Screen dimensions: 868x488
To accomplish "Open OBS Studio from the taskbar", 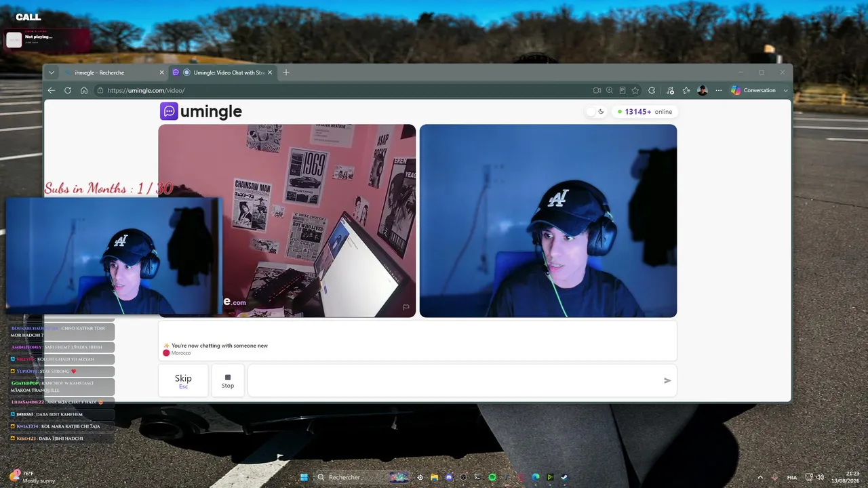I will coord(463,477).
